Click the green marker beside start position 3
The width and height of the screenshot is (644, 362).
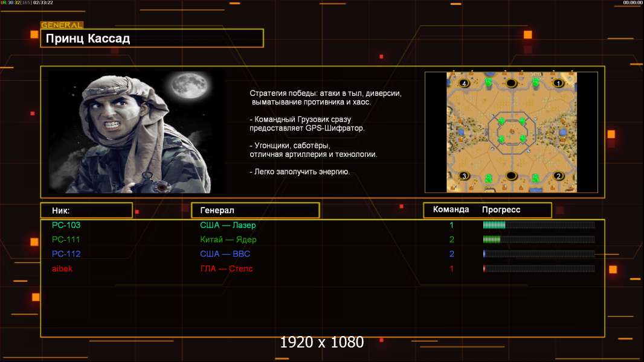coord(488,178)
